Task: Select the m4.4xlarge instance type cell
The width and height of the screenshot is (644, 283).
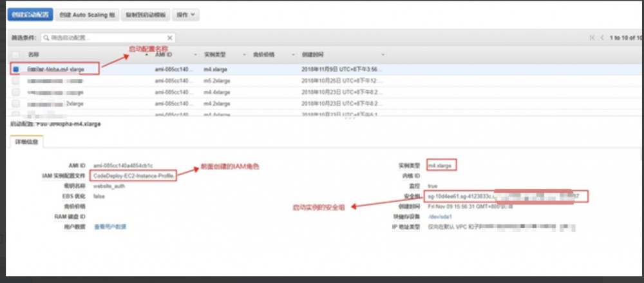Action: tap(217, 93)
